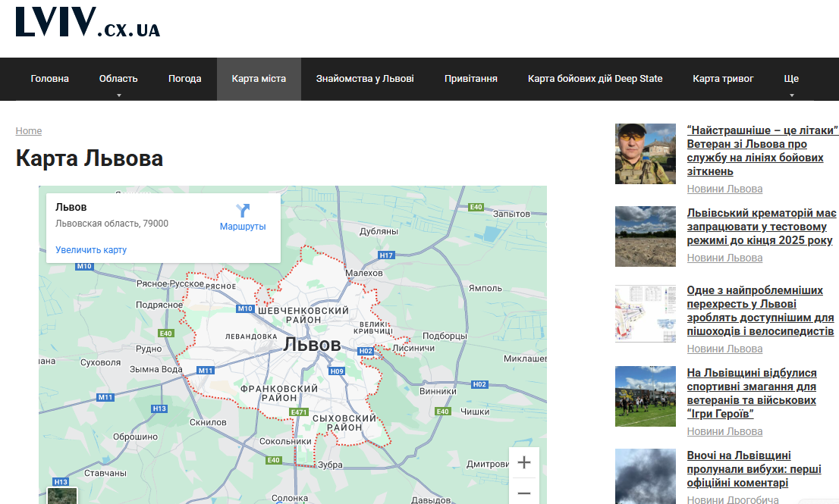Viewport: 839px width, 504px height.
Task: Open article about найпроблемніших перехресть
Action: [x=760, y=311]
